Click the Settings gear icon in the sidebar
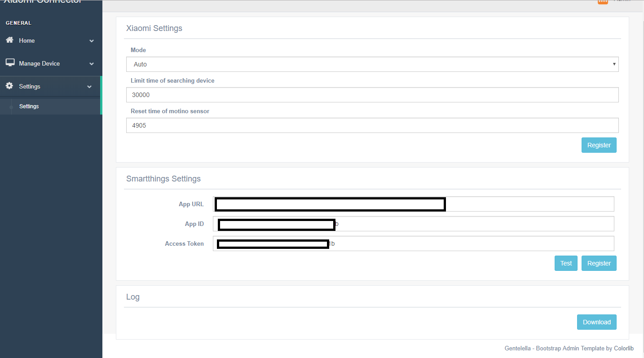This screenshot has width=644, height=358. [9, 86]
